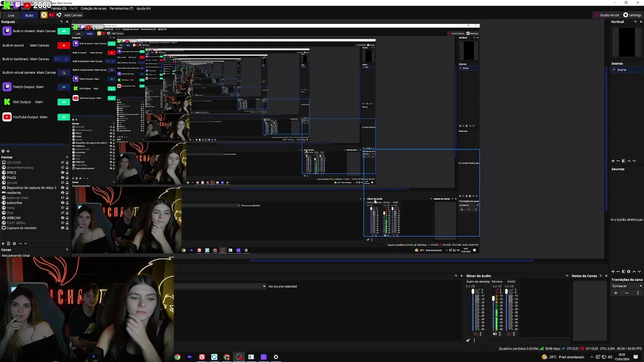Click the Kick Output logo icon
The width and height of the screenshot is (644, 362).
pos(7,102)
